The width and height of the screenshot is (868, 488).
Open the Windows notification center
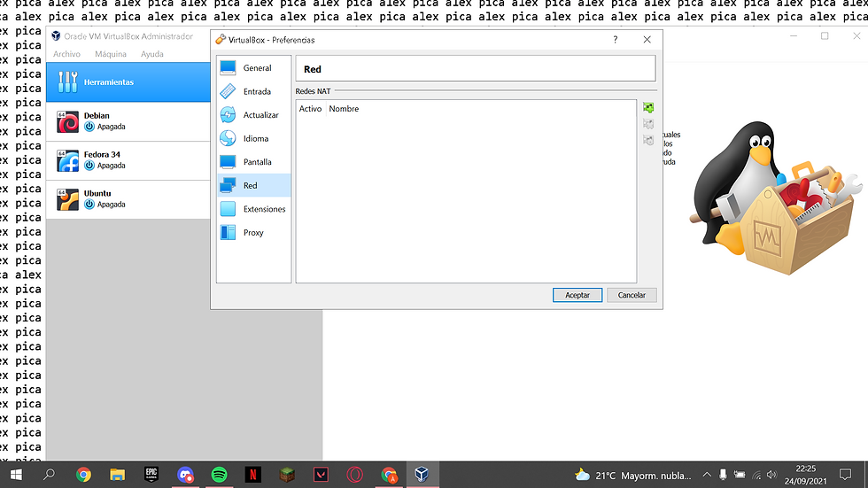coord(845,475)
